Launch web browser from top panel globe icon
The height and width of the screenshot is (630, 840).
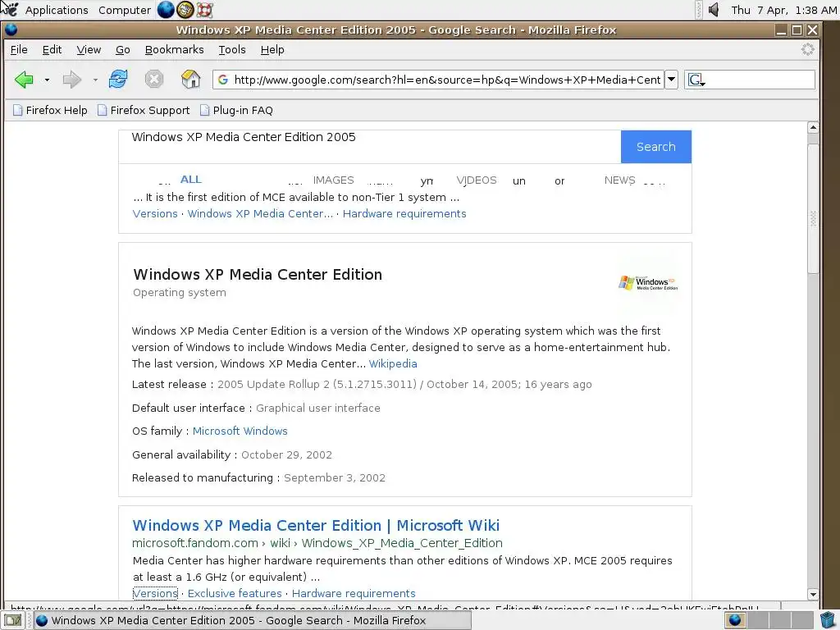click(x=166, y=10)
